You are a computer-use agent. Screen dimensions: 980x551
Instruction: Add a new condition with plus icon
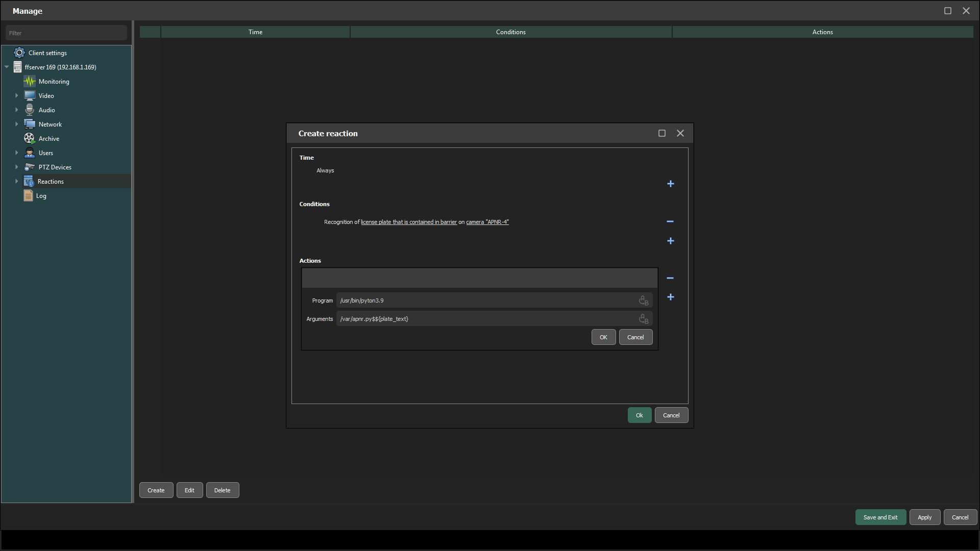671,241
